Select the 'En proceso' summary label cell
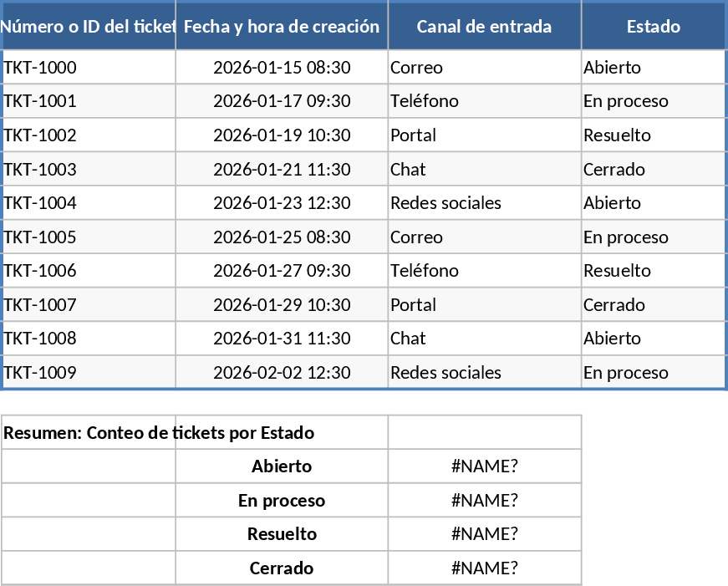The height and width of the screenshot is (586, 728). pos(282,501)
